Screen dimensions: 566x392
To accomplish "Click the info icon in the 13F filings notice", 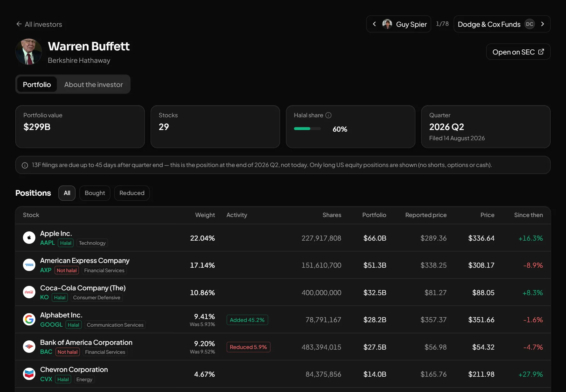I will point(25,165).
